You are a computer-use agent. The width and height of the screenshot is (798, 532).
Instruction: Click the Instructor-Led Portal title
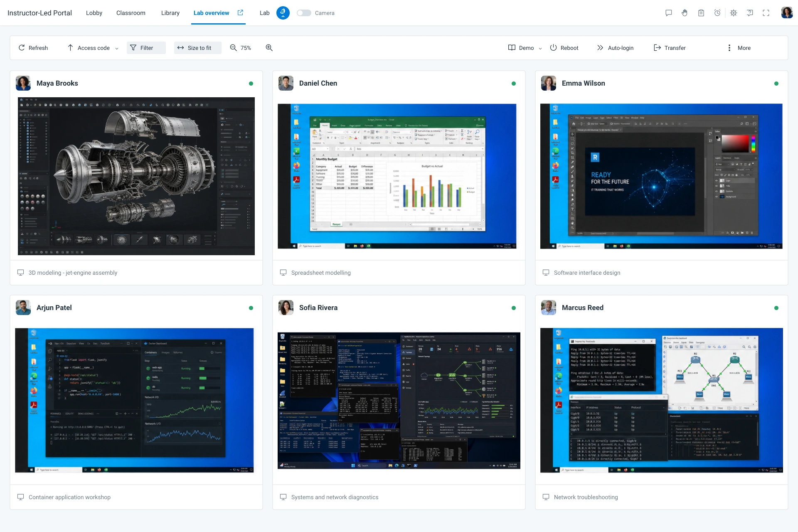pyautogui.click(x=39, y=13)
